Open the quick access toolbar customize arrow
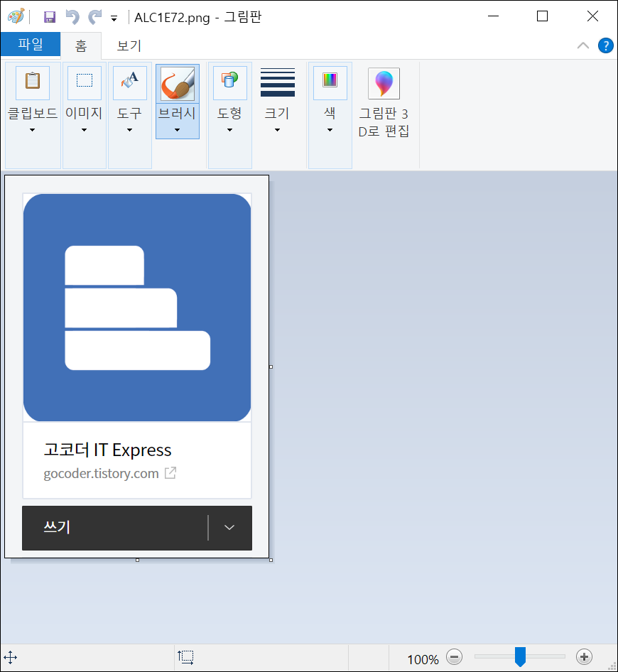This screenshot has height=672, width=618. (x=114, y=18)
